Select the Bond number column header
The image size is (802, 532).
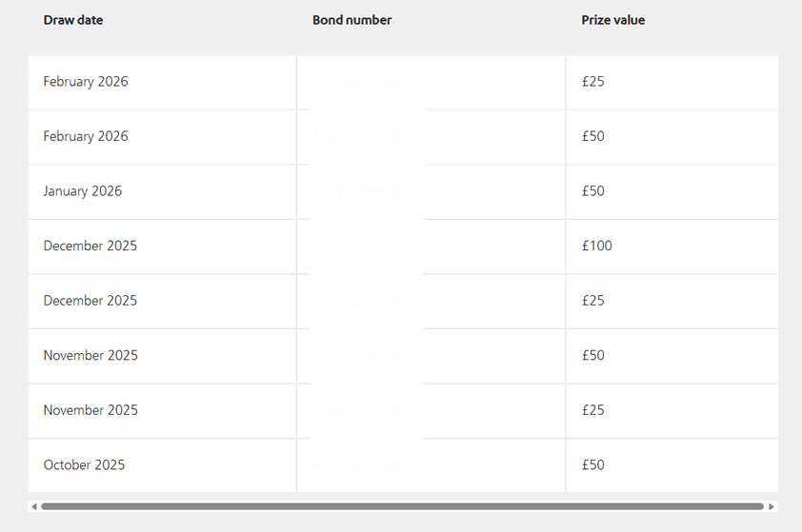(x=351, y=20)
